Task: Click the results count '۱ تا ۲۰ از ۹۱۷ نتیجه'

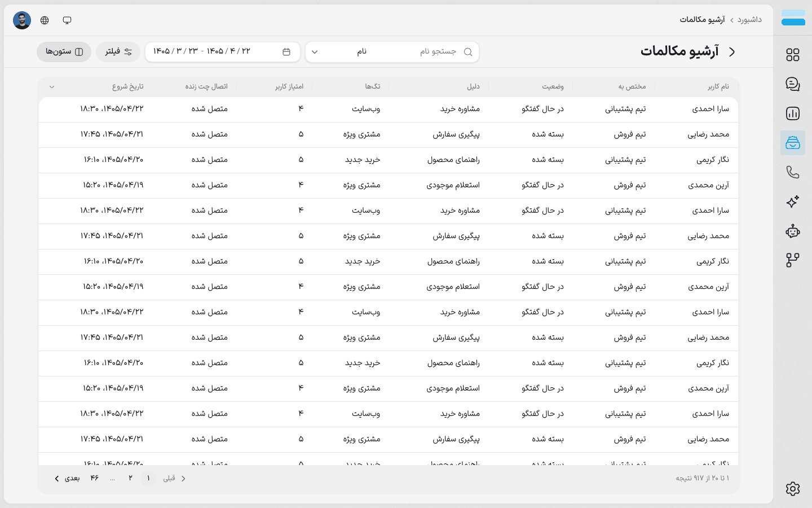Action: coord(703,478)
